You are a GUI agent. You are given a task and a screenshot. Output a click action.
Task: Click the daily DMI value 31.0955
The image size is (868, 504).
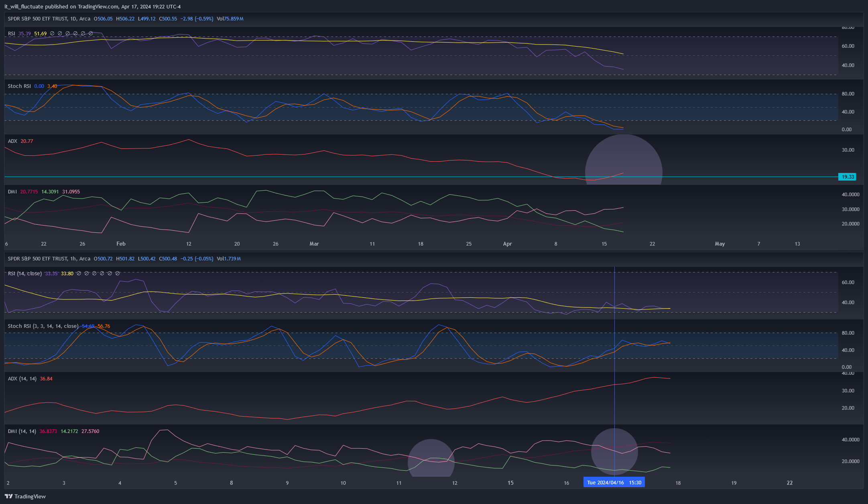coord(71,192)
